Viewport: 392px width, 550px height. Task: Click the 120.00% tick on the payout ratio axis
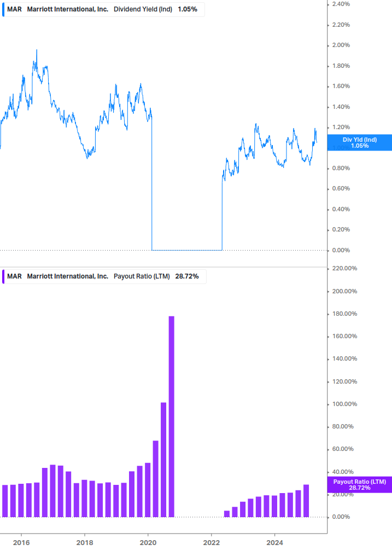pos(344,381)
